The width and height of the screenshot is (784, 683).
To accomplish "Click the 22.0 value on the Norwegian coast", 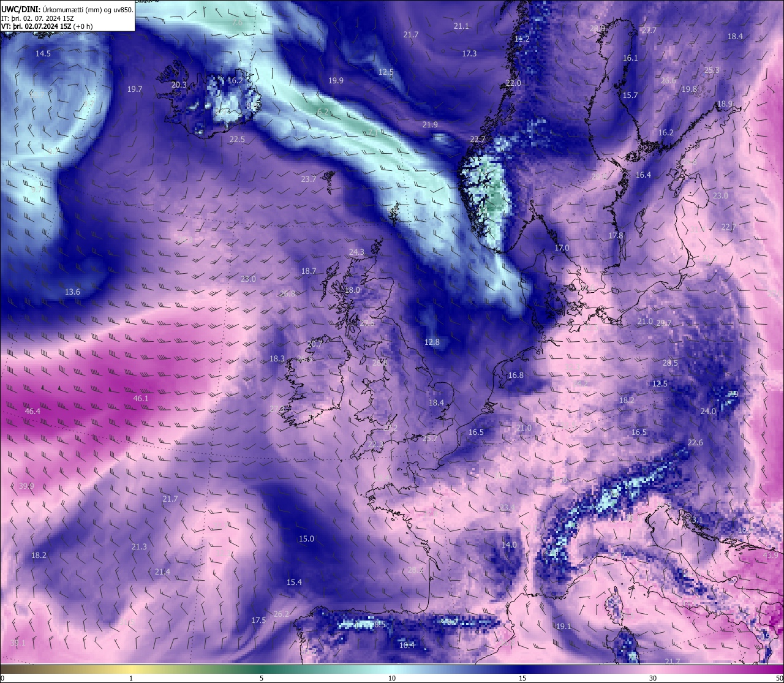I will click(x=513, y=83).
